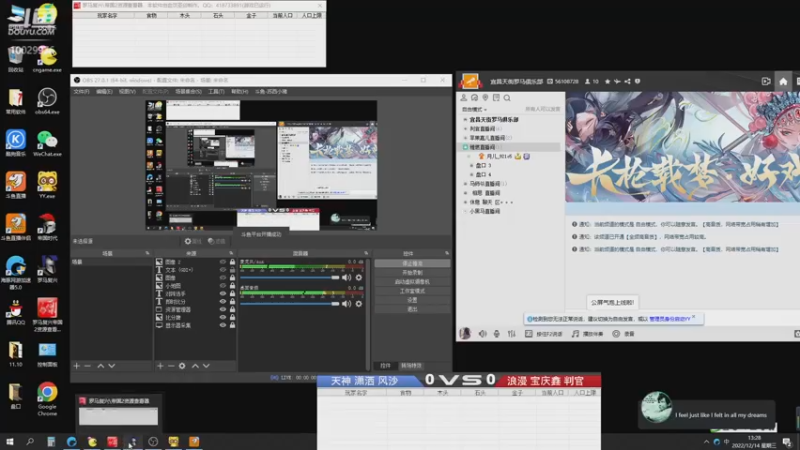Open source properties gear below sources list

click(x=182, y=366)
